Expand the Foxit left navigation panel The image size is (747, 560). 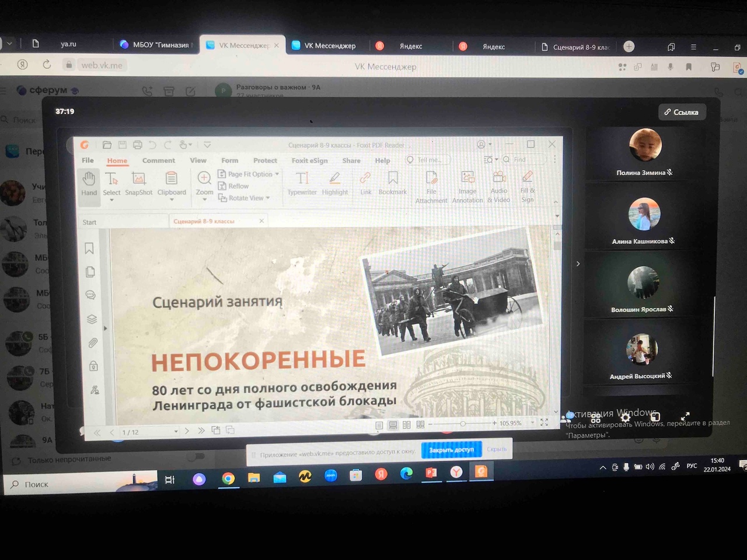coord(105,328)
